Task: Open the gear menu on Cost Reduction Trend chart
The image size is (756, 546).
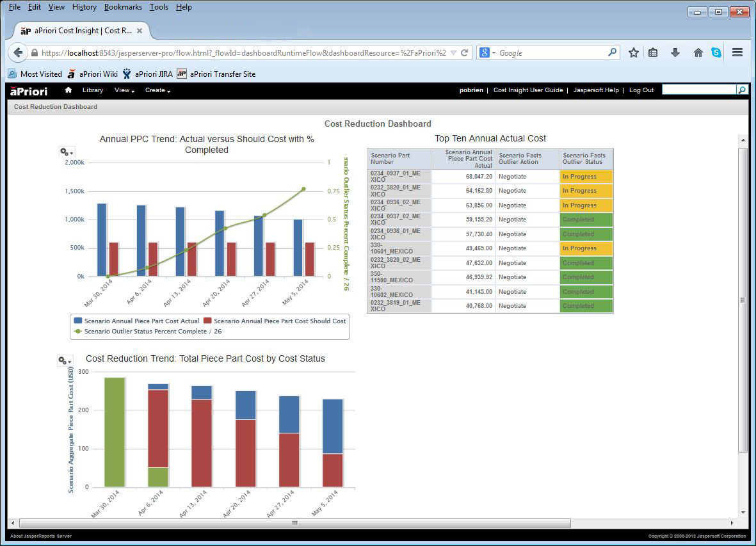Action: point(64,360)
